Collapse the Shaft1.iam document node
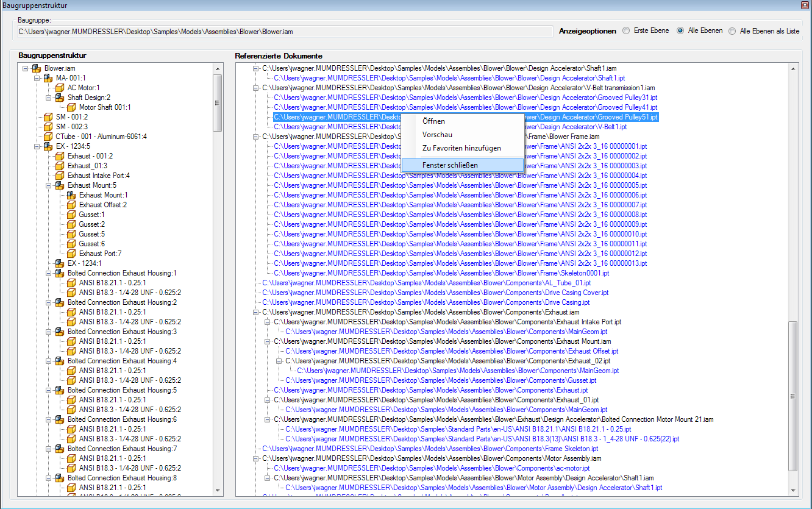 [256, 68]
